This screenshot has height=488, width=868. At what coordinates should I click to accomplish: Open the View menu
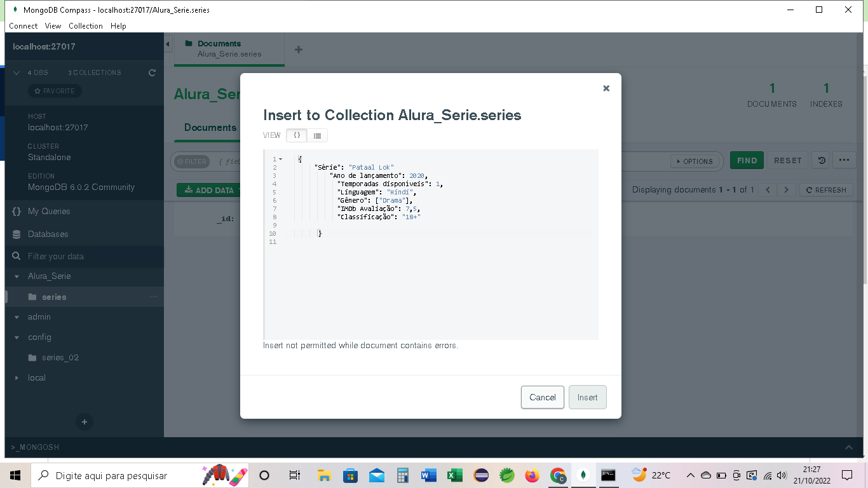(x=53, y=26)
